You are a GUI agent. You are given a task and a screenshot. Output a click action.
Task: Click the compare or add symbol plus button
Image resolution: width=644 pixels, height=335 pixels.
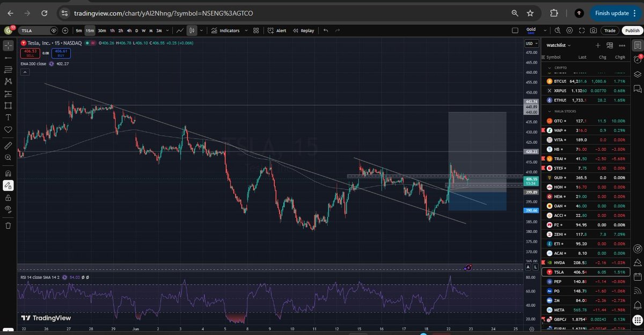click(65, 31)
